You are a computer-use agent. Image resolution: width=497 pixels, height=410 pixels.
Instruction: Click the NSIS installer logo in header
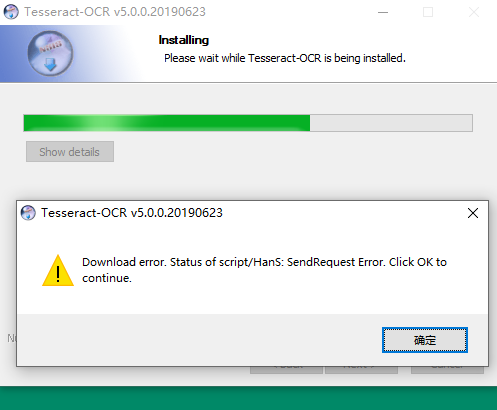[50, 53]
